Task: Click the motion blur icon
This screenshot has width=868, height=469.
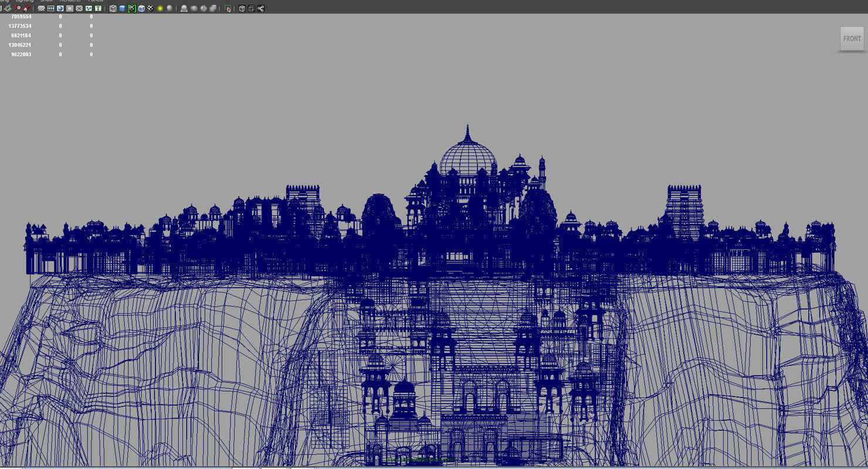Action: (194, 8)
